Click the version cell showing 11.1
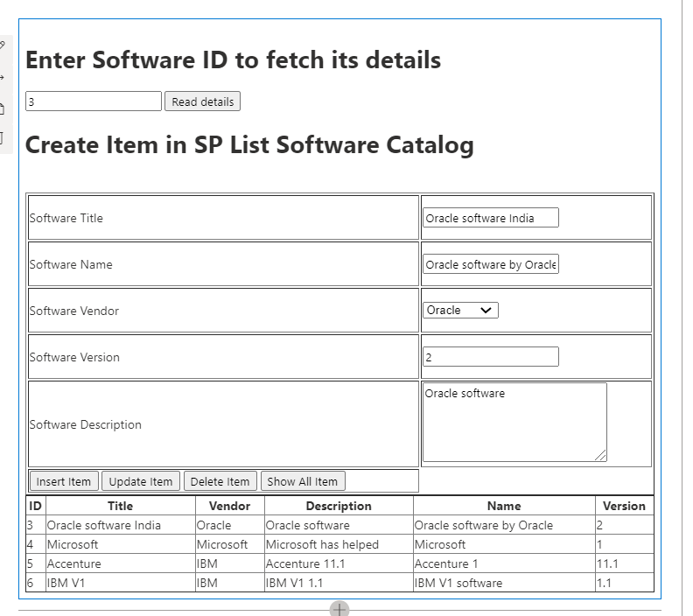The image size is (693, 616). click(x=624, y=563)
